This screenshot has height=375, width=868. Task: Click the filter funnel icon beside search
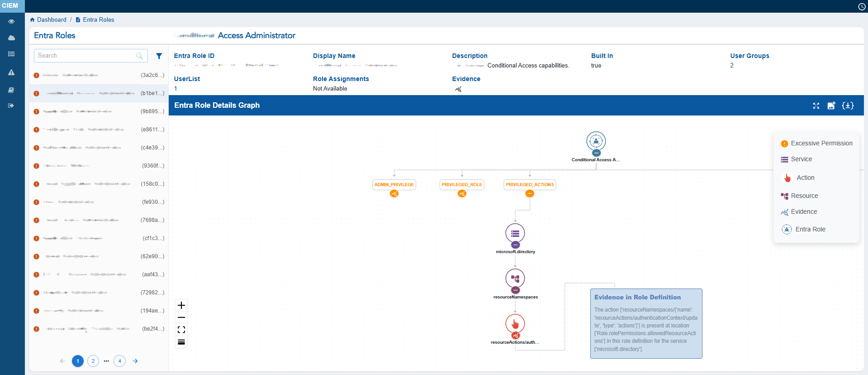point(159,56)
